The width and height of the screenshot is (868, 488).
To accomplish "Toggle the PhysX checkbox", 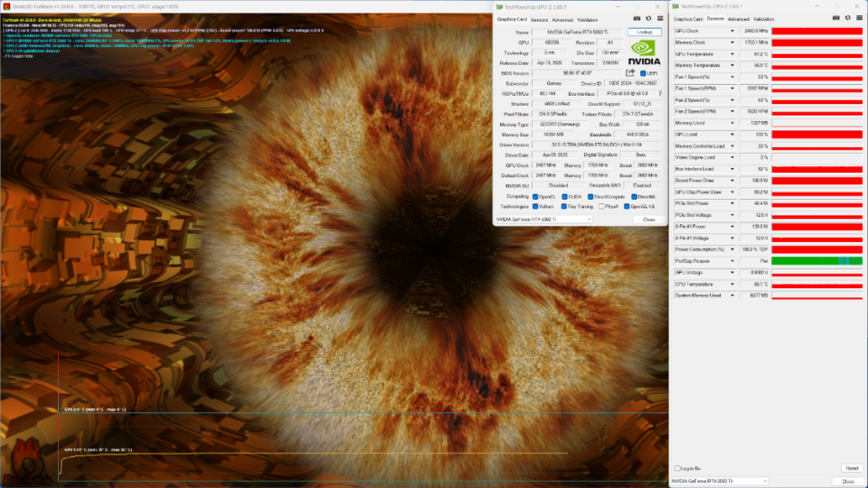I will [x=601, y=206].
